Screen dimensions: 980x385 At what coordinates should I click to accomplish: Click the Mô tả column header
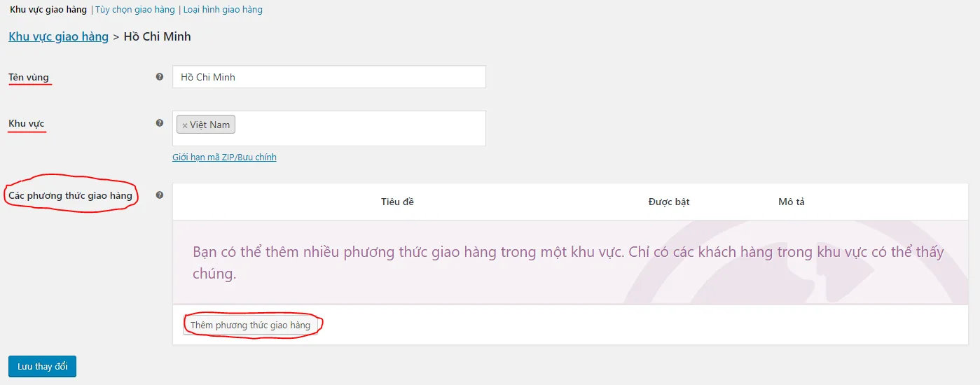(792, 202)
